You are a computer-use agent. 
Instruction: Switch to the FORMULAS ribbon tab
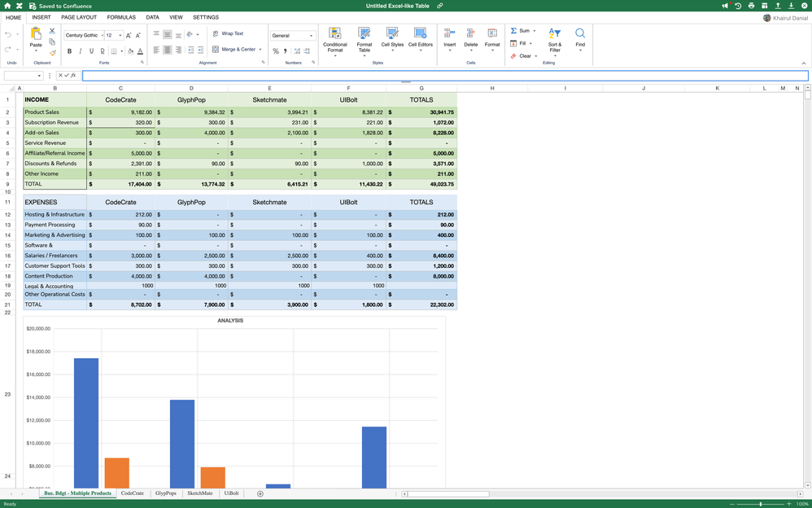121,18
